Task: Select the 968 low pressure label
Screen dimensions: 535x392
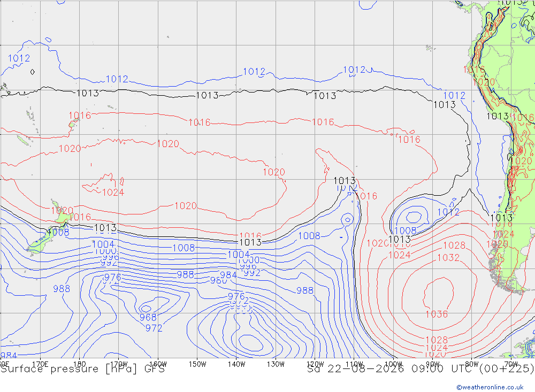Action: pyautogui.click(x=148, y=317)
